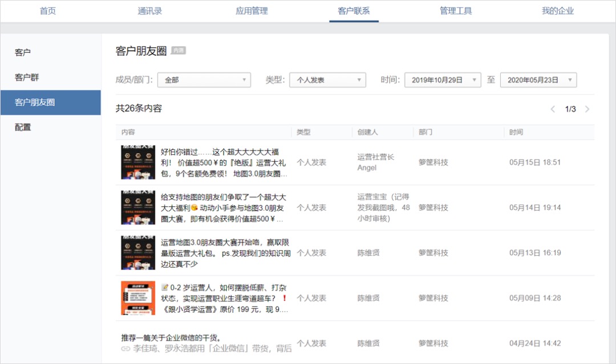The height and width of the screenshot is (364, 616).
Task: Click creator 运营宝宝 in second row
Action: [383, 207]
